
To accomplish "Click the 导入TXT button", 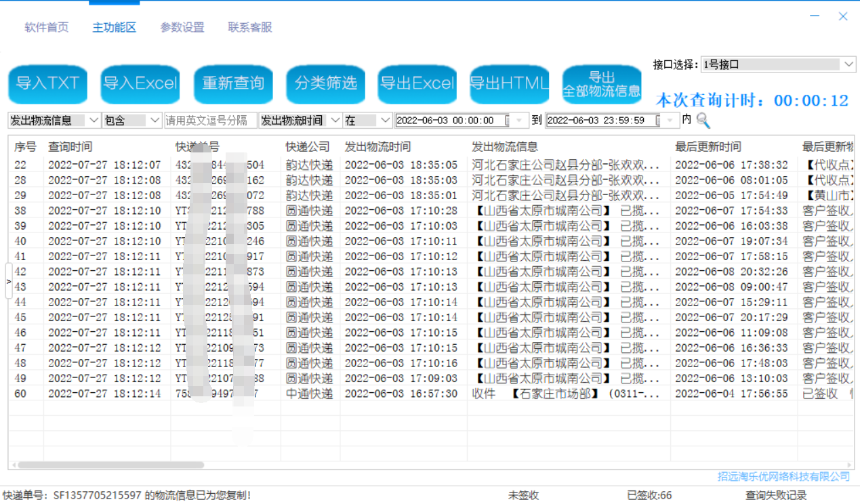I will pyautogui.click(x=48, y=84).
